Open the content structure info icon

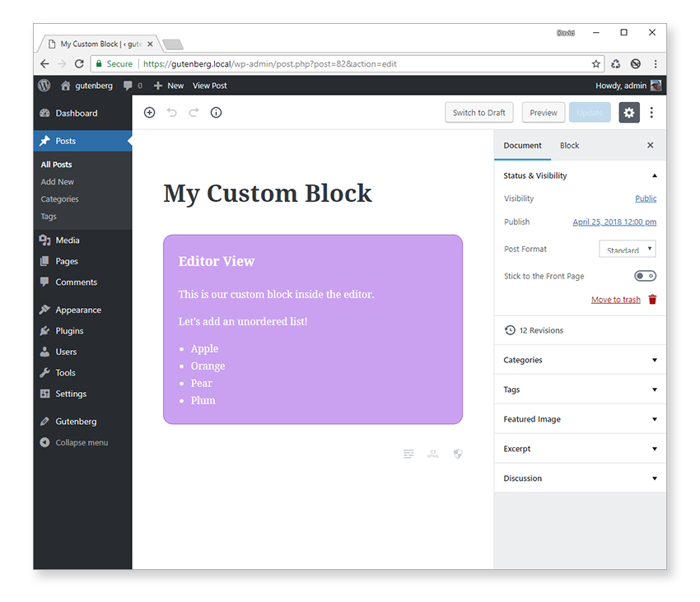pyautogui.click(x=216, y=113)
